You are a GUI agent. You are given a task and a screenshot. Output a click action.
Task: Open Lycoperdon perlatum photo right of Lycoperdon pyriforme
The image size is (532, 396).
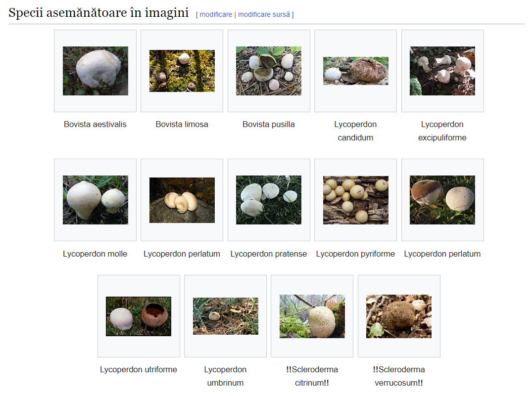point(442,200)
